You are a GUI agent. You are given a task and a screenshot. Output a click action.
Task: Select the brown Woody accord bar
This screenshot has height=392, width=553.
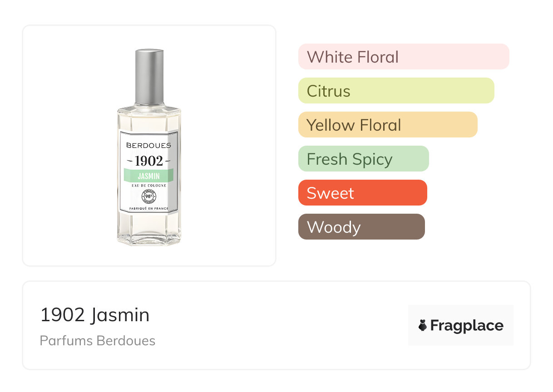361,227
